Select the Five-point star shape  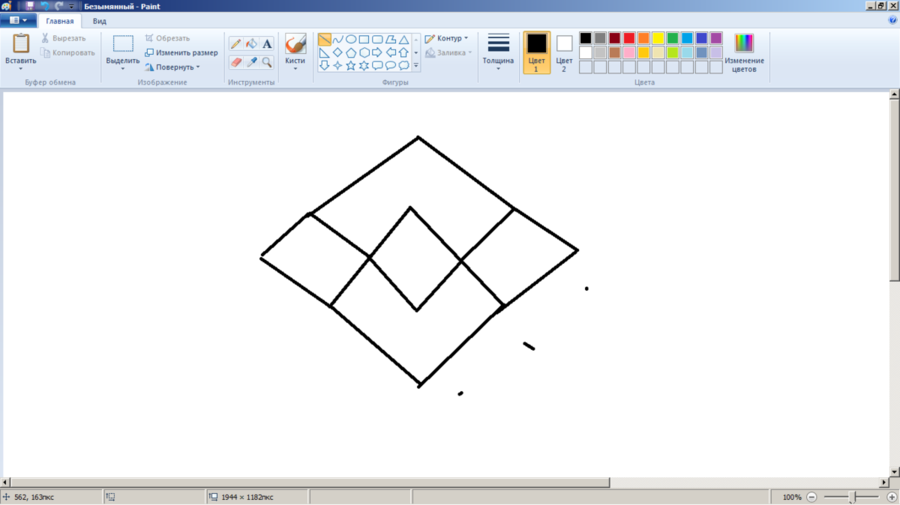pyautogui.click(x=351, y=65)
